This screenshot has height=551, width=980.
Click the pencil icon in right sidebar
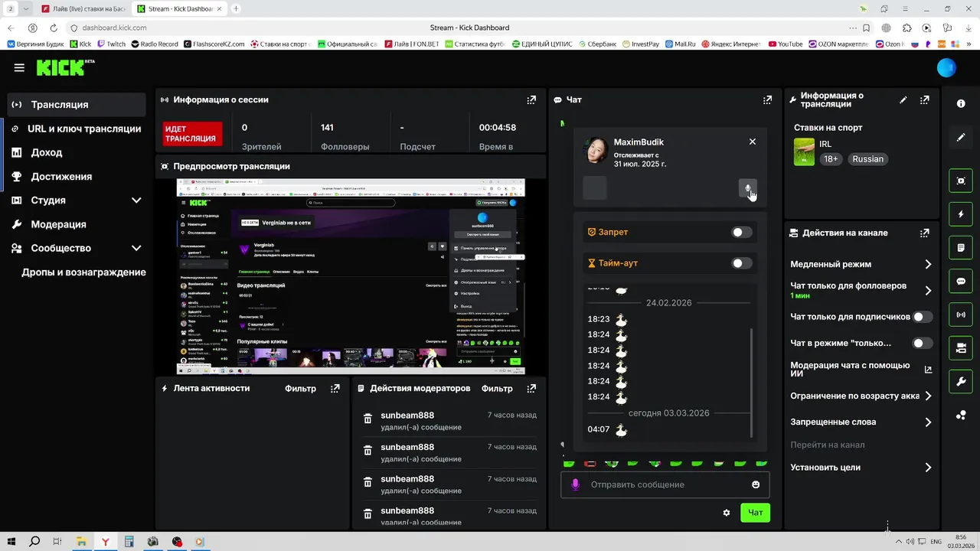(961, 138)
